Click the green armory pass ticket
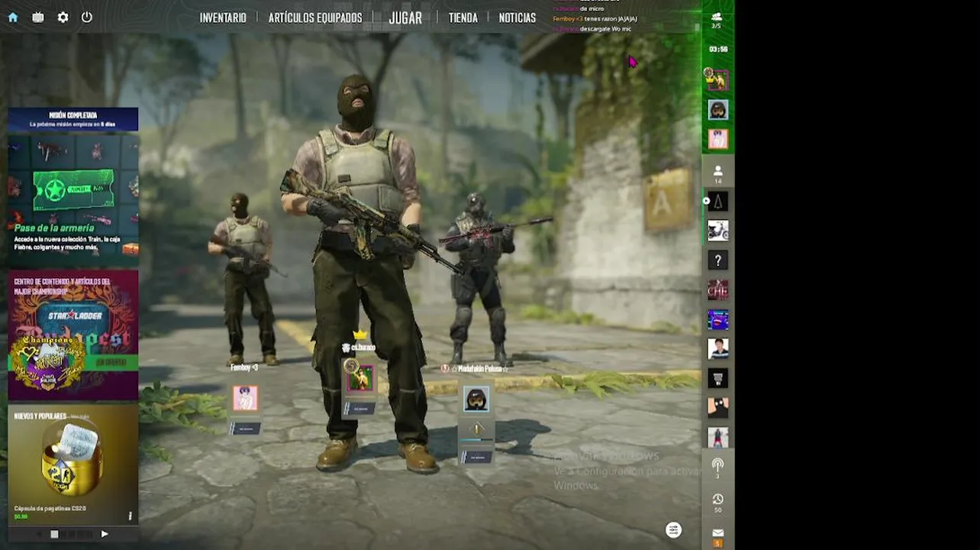The width and height of the screenshot is (980, 550). 73,190
